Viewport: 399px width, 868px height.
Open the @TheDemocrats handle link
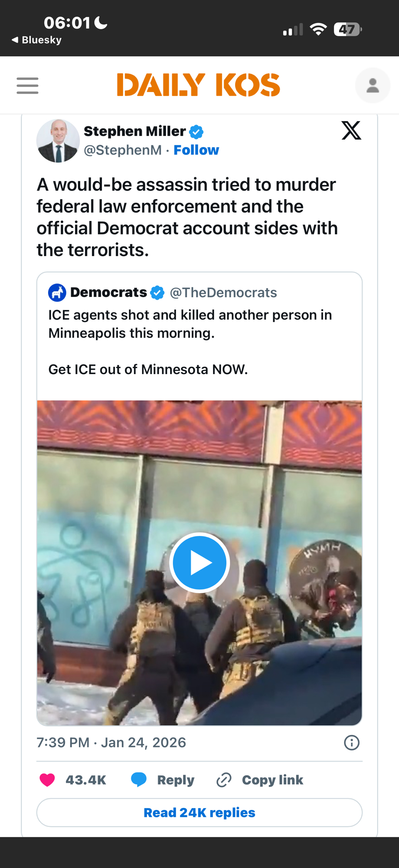pos(223,293)
